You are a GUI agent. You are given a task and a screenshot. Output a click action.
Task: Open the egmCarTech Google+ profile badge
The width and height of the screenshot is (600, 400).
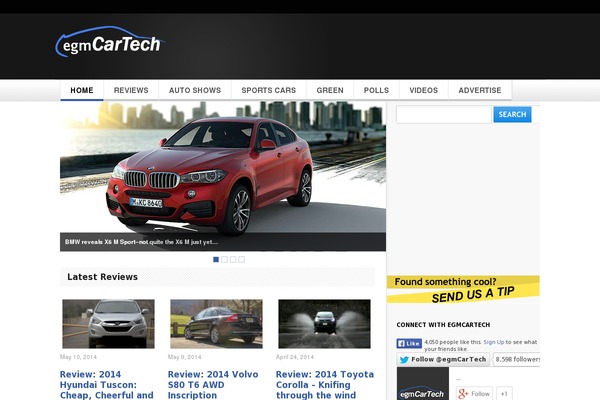click(x=422, y=384)
